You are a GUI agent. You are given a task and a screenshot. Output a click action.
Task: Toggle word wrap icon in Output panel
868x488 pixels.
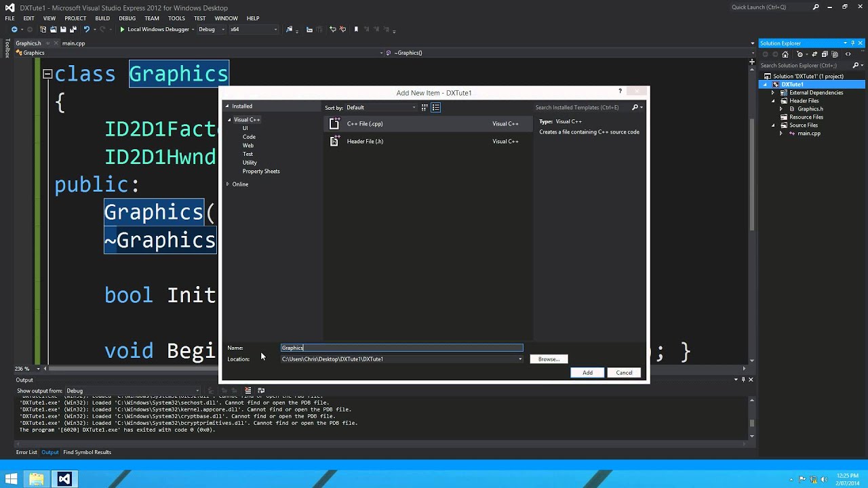261,390
